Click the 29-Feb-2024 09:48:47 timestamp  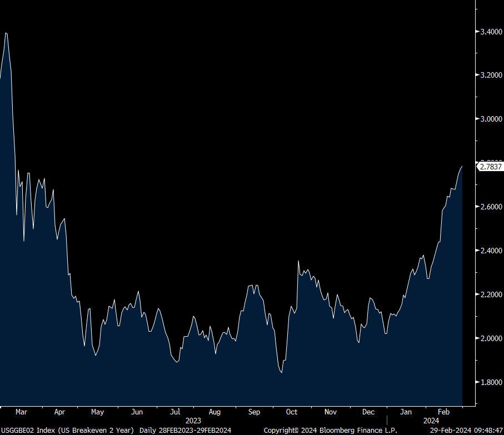466,430
